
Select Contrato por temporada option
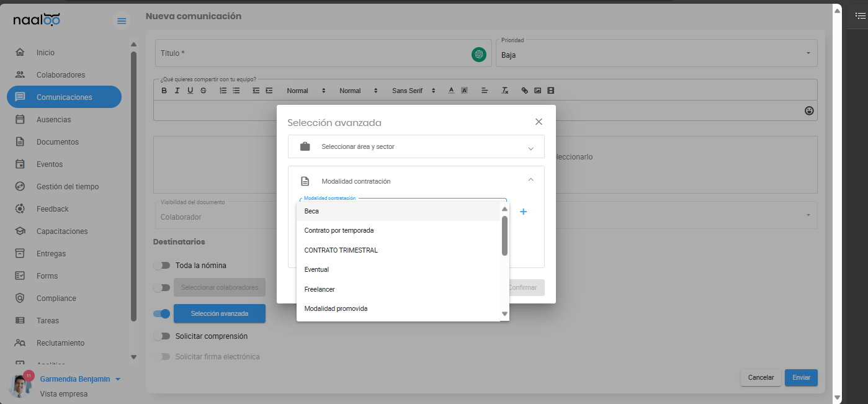pos(398,230)
